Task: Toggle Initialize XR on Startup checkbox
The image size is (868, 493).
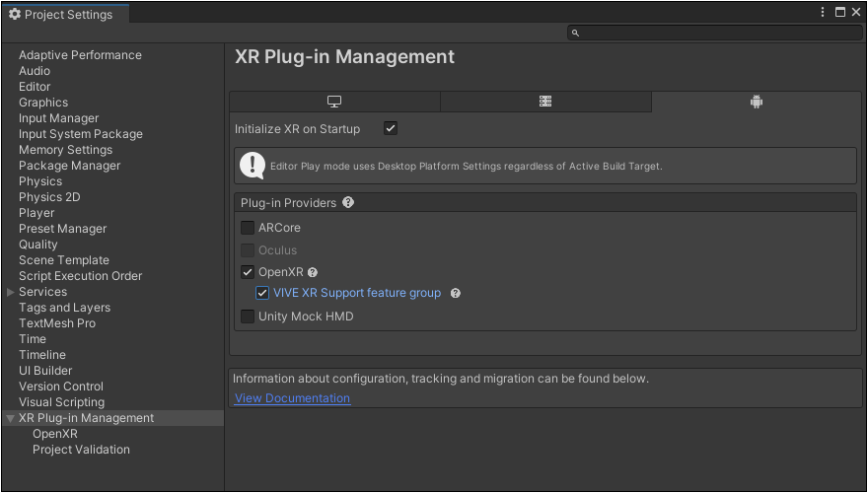Action: [391, 129]
